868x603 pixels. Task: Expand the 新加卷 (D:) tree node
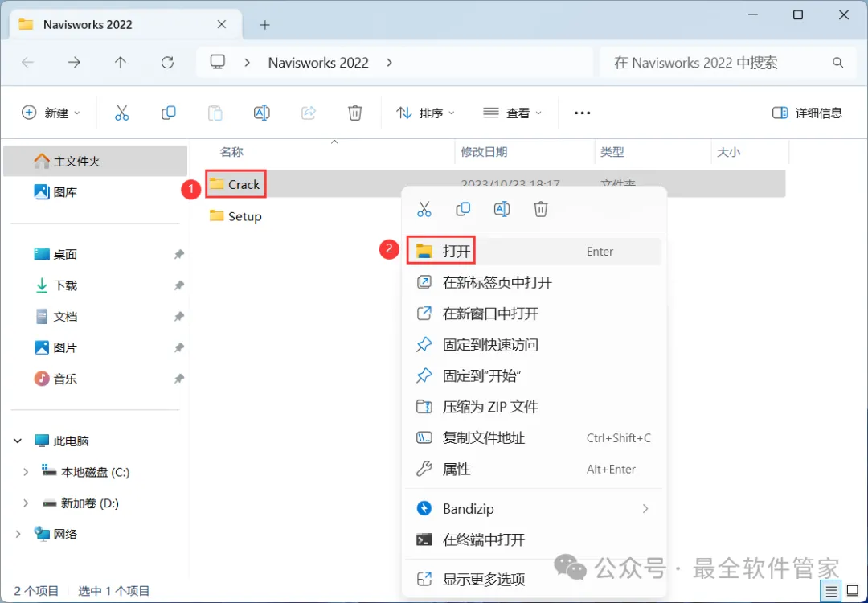click(x=26, y=503)
